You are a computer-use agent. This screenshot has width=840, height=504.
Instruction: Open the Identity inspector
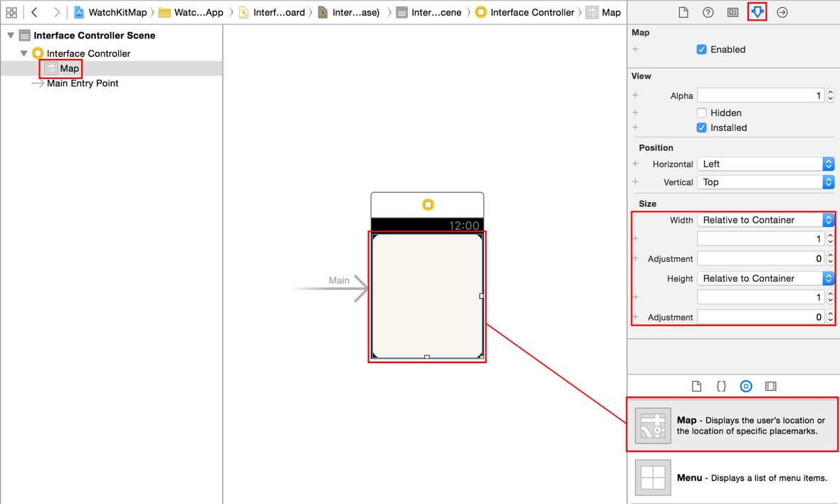pos(733,12)
